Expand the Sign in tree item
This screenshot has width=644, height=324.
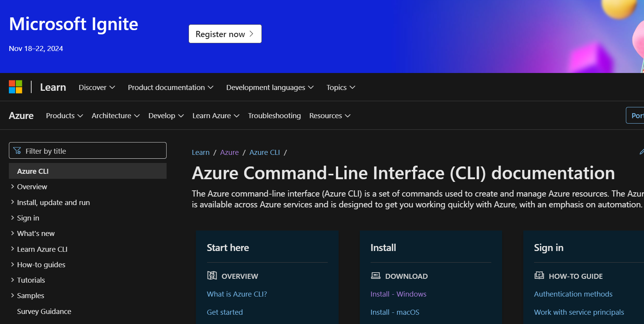(x=25, y=218)
